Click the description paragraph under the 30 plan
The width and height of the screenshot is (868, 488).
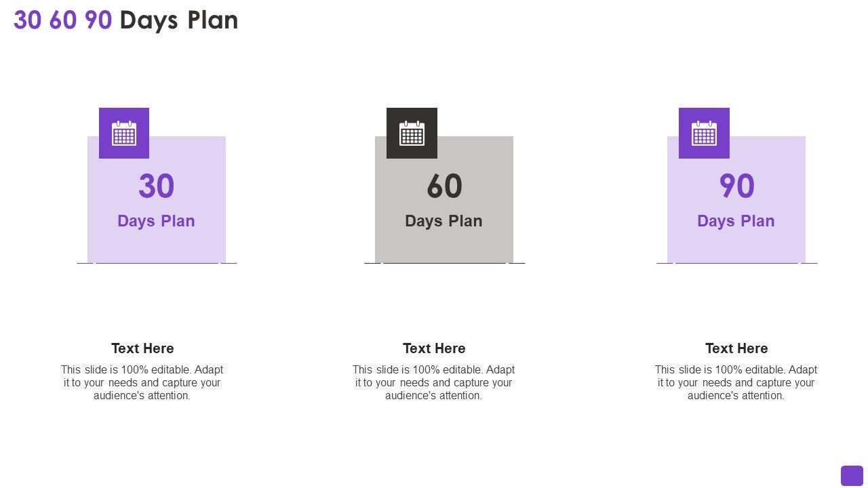142,383
